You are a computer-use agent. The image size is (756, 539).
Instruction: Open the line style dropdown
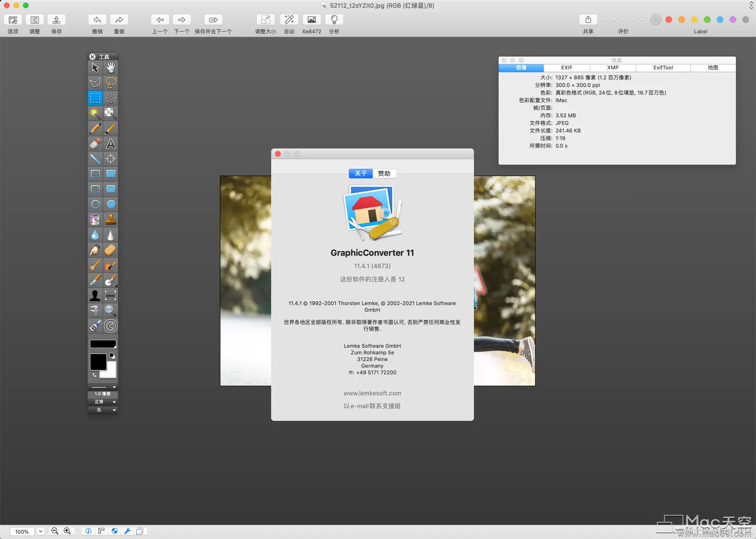click(x=103, y=387)
